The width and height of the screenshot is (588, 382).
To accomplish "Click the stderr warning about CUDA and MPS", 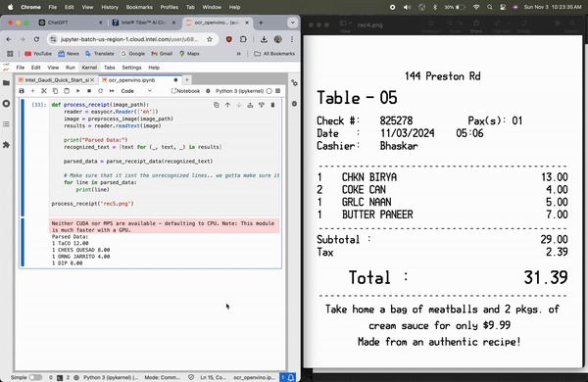I will coord(165,226).
